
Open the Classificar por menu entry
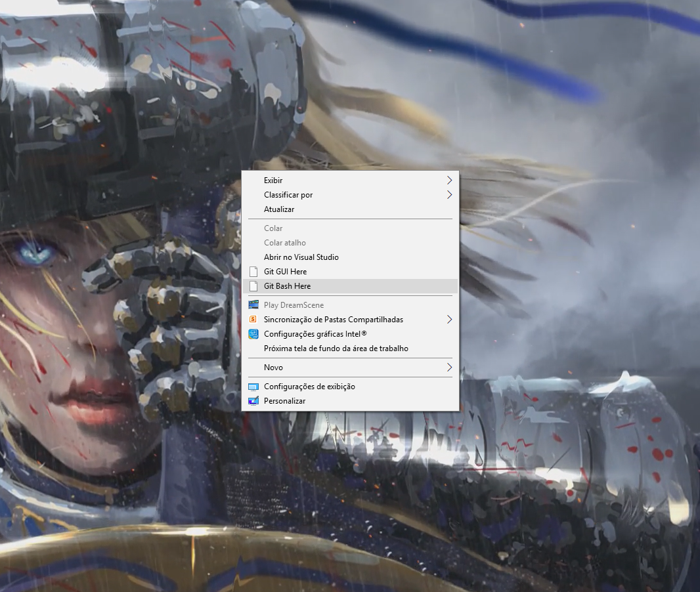351,195
